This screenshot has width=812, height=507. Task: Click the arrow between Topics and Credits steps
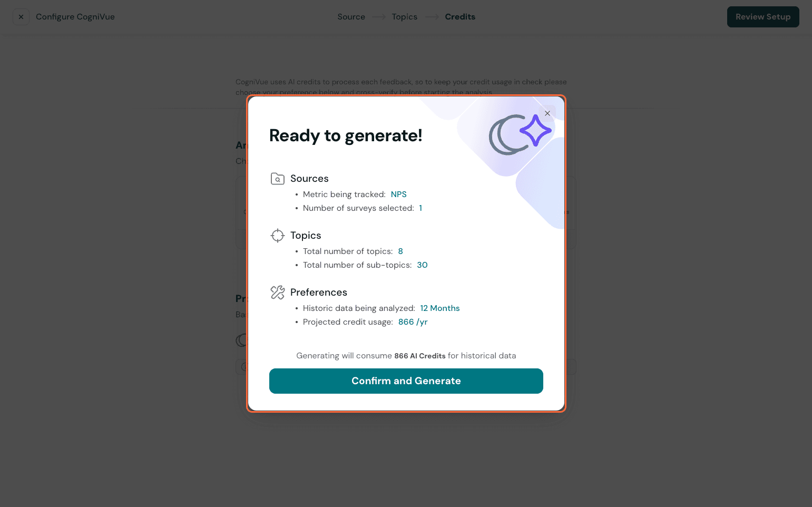[x=432, y=17]
